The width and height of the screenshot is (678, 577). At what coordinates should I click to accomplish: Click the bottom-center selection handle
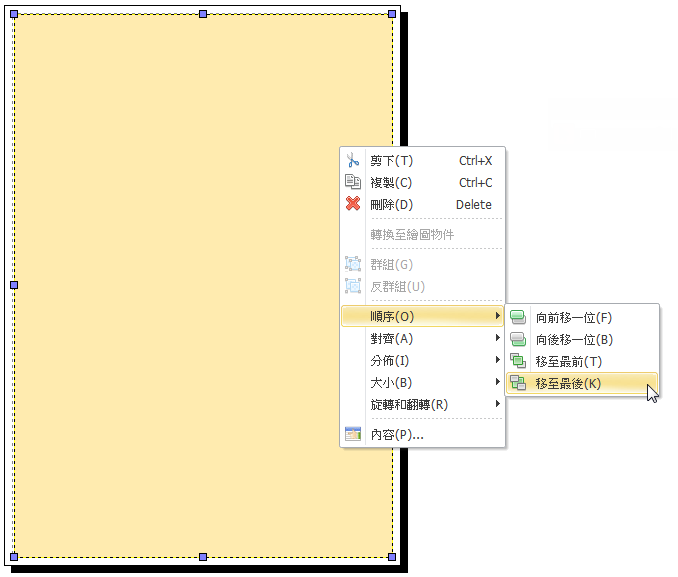203,557
